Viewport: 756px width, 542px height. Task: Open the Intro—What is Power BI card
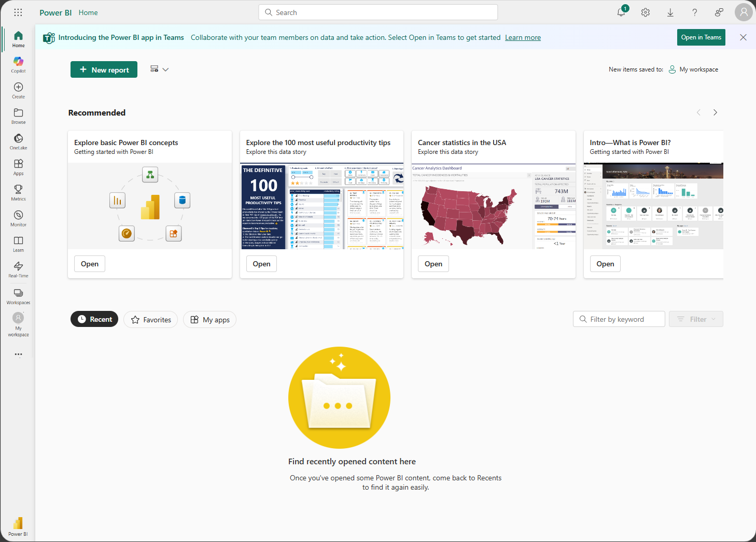(605, 264)
